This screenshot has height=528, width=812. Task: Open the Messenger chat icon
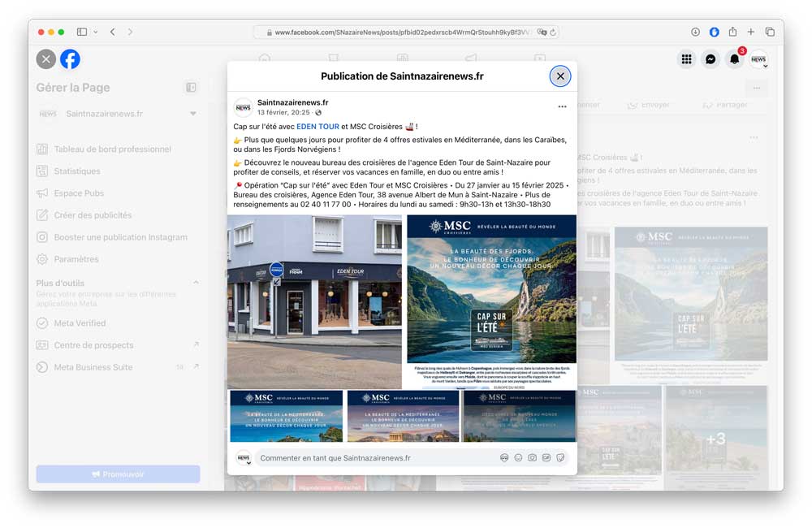710,59
